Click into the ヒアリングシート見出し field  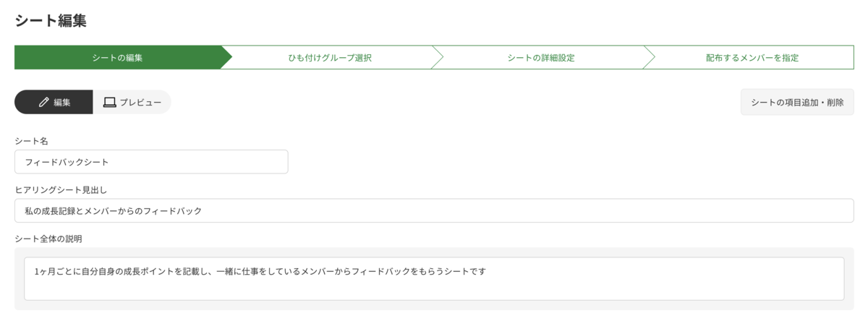(x=434, y=211)
